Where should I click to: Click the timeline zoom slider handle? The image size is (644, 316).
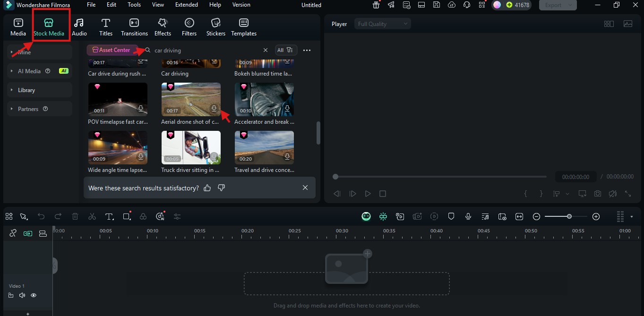coord(569,216)
